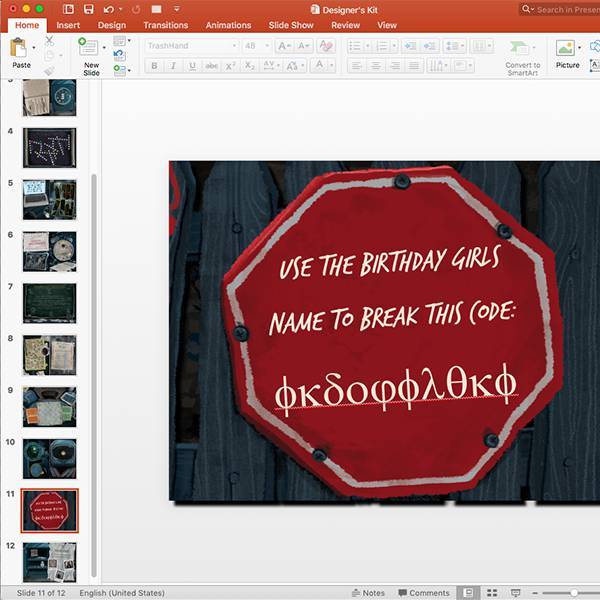
Task: Toggle Superscript formatting
Action: (x=230, y=66)
